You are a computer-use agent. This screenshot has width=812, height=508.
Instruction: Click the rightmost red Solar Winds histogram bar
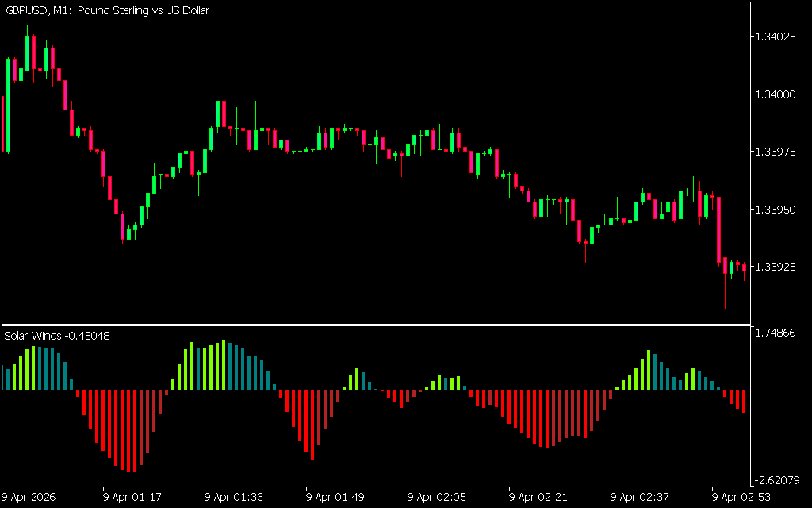click(x=744, y=401)
